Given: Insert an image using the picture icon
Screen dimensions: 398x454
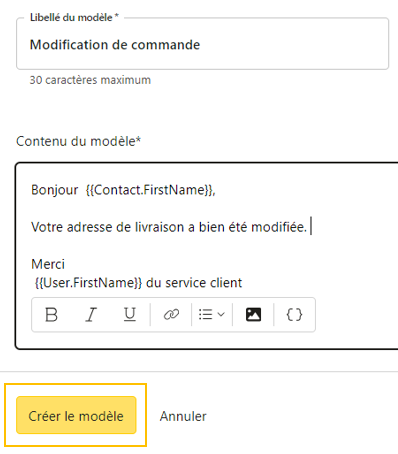Looking at the screenshot, I should click(253, 314).
